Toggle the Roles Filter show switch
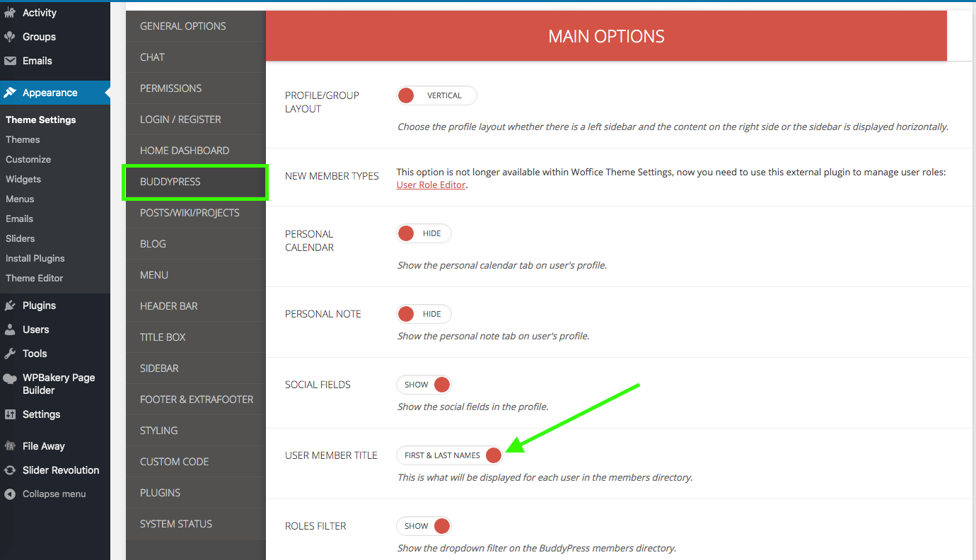Image resolution: width=976 pixels, height=560 pixels. tap(424, 526)
